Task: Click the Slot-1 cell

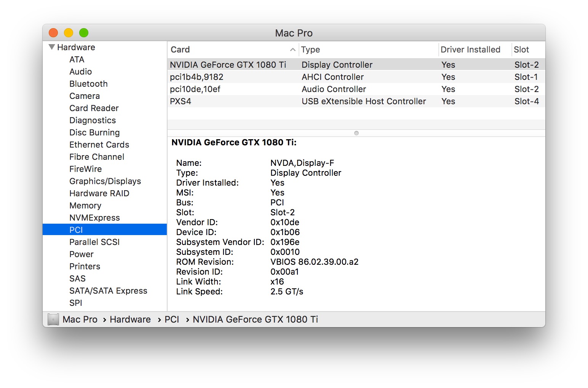Action: coord(526,77)
